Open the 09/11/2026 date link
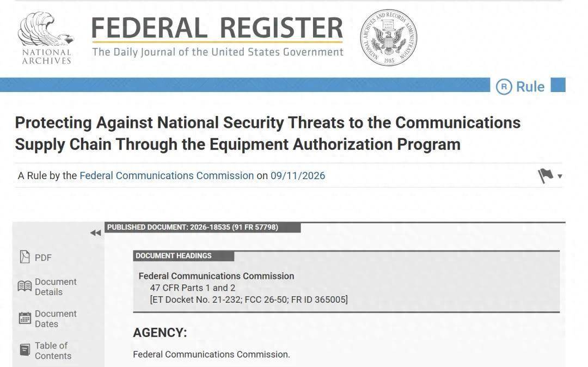This screenshot has height=367, width=588. 298,175
